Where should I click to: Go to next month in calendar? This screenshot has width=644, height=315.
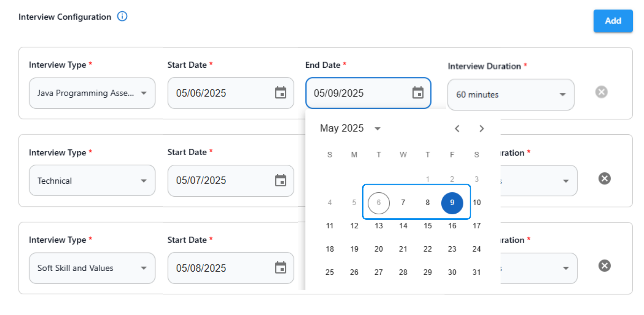(482, 129)
